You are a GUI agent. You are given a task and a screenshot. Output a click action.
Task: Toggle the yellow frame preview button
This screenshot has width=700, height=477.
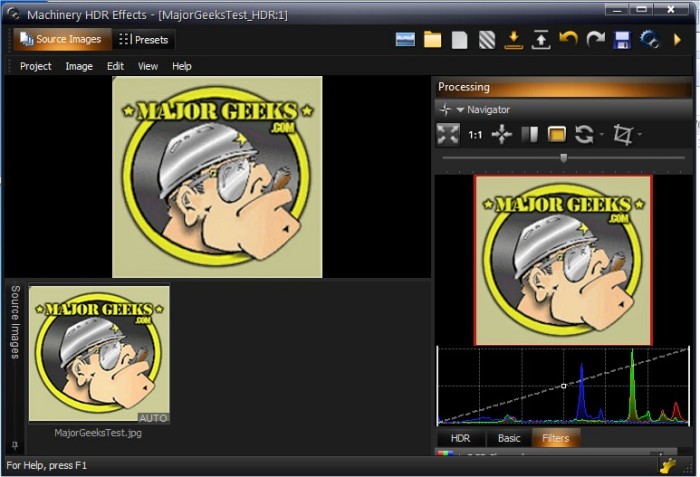(557, 134)
